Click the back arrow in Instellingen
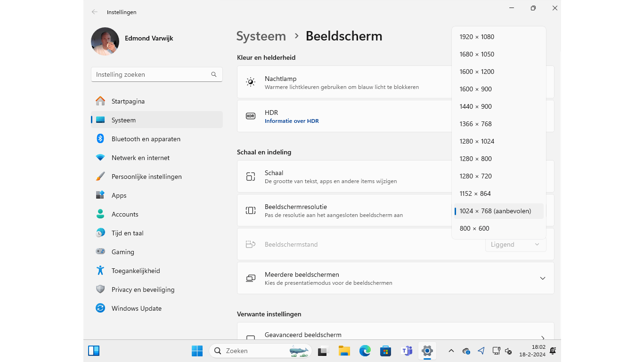This screenshot has height=362, width=644. [95, 12]
